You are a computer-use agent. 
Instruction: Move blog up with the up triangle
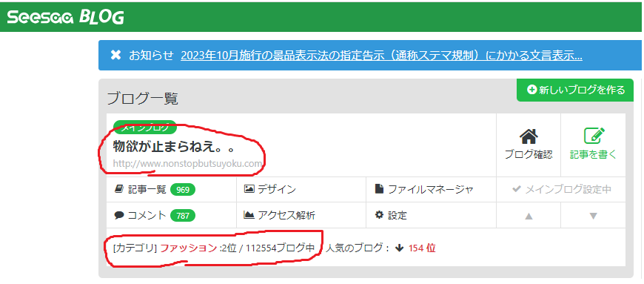(529, 215)
